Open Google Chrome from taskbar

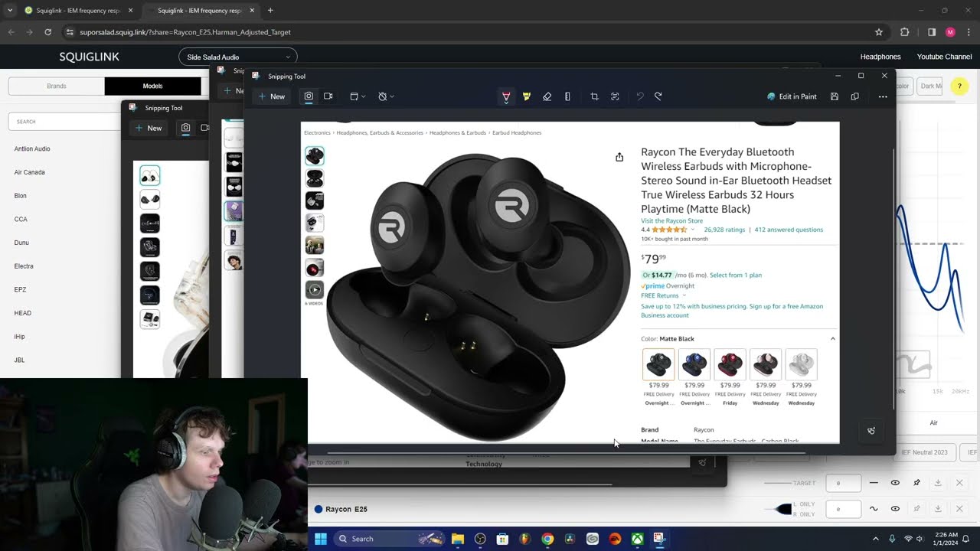coord(547,539)
